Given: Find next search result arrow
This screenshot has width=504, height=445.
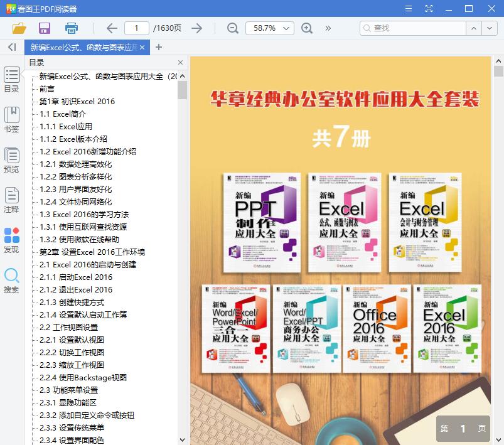Looking at the screenshot, I should pyautogui.click(x=489, y=28).
